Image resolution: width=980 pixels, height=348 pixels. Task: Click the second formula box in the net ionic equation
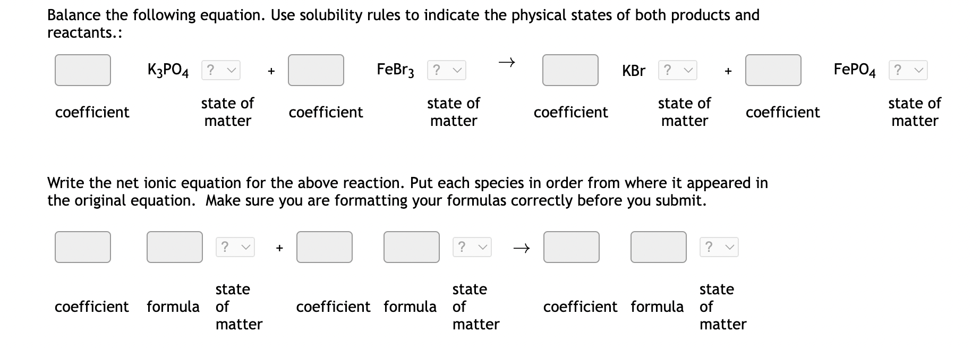pyautogui.click(x=411, y=247)
